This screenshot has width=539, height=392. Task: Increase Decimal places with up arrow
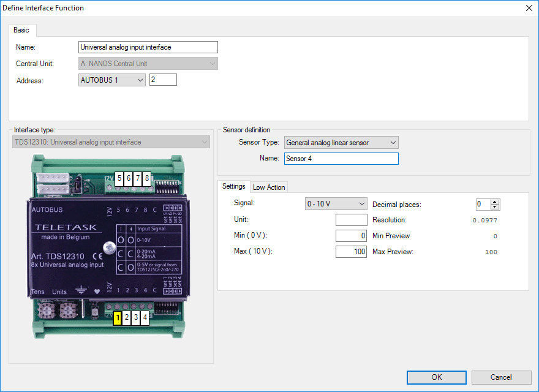coord(495,202)
